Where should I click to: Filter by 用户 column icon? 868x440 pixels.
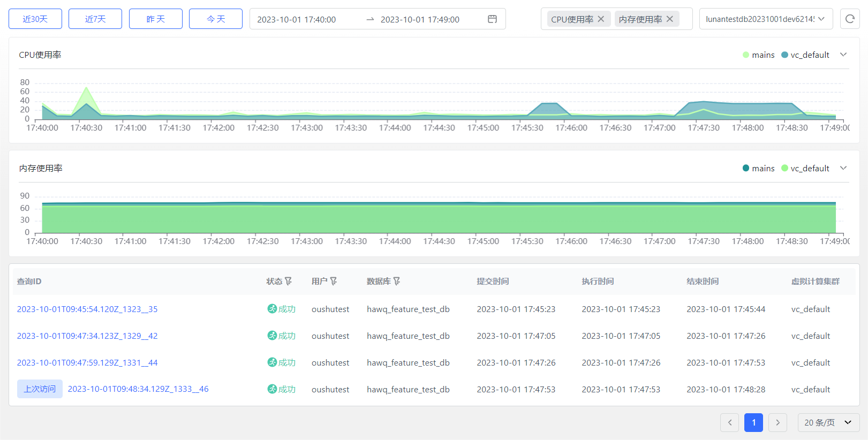click(x=334, y=282)
